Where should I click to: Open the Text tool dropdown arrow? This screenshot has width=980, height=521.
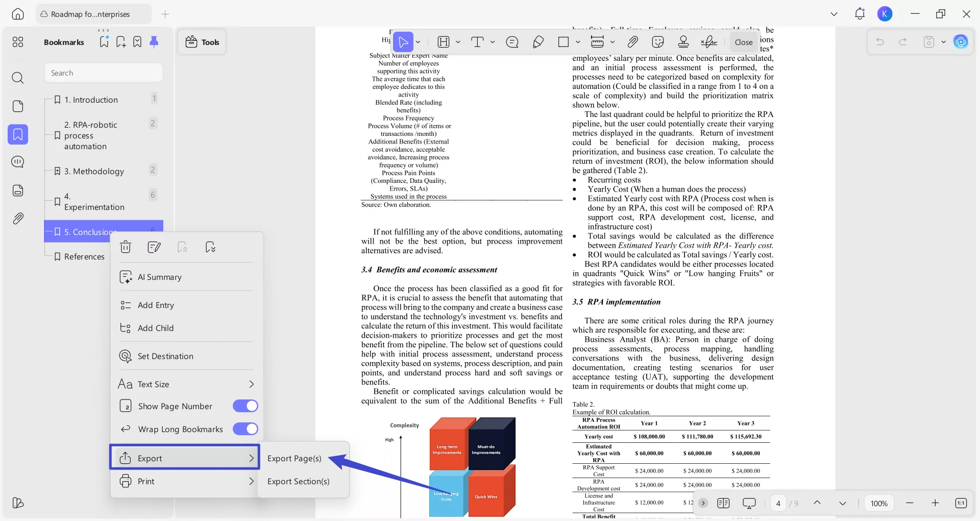pyautogui.click(x=492, y=42)
